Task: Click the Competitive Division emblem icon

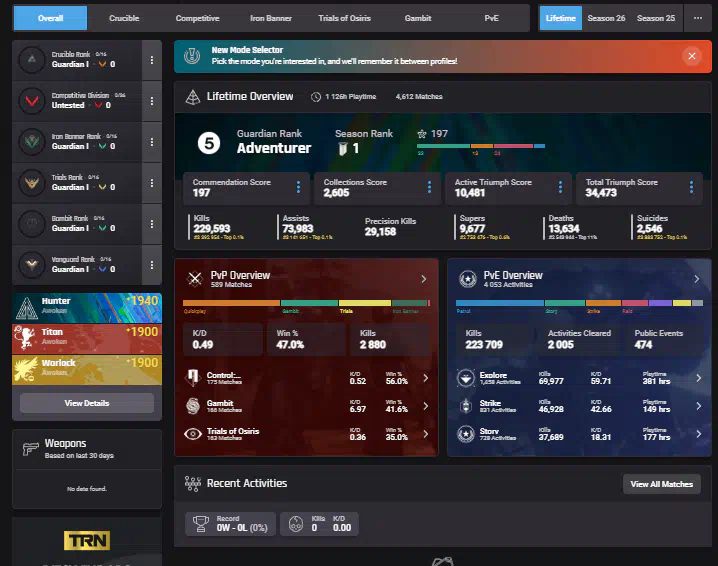Action: point(32,100)
